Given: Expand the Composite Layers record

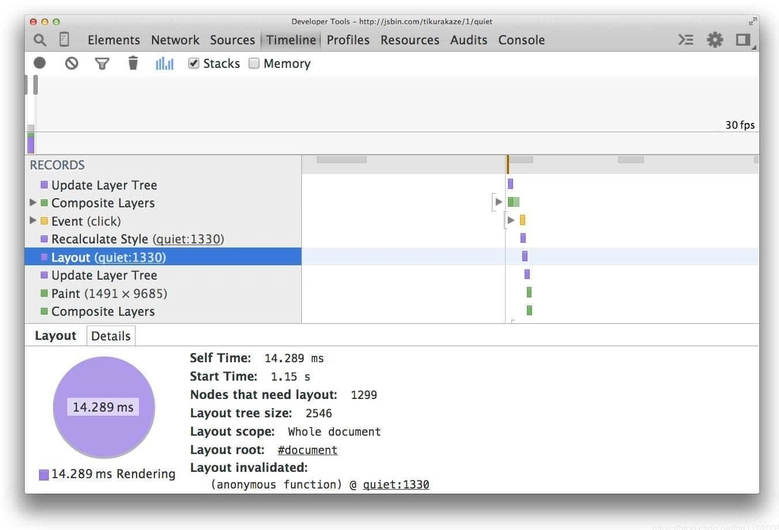Looking at the screenshot, I should 33,203.
